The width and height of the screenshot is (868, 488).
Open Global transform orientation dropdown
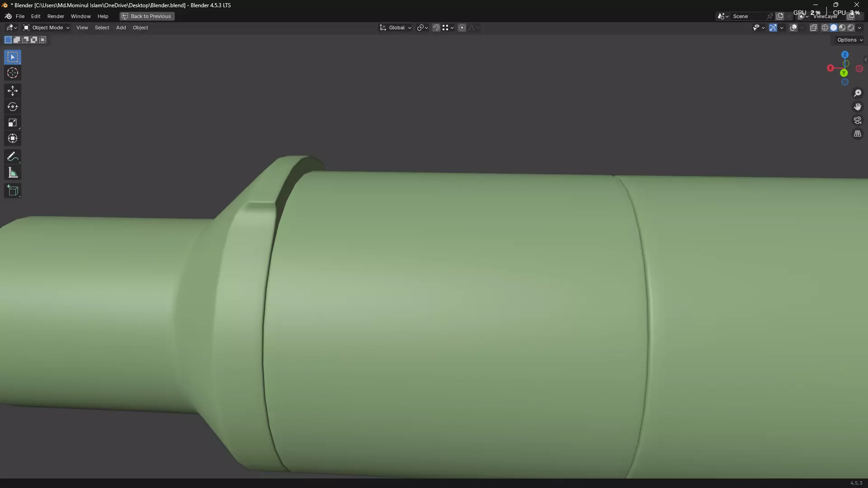point(396,28)
